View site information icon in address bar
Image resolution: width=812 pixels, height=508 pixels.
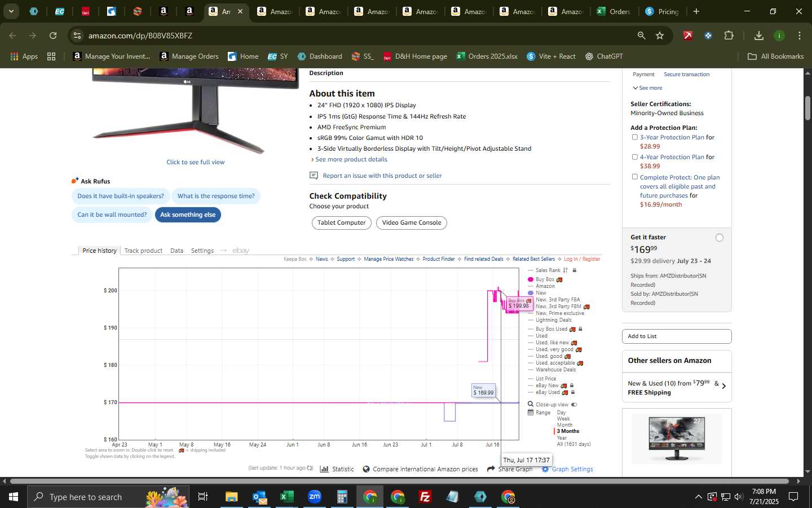pos(77,36)
